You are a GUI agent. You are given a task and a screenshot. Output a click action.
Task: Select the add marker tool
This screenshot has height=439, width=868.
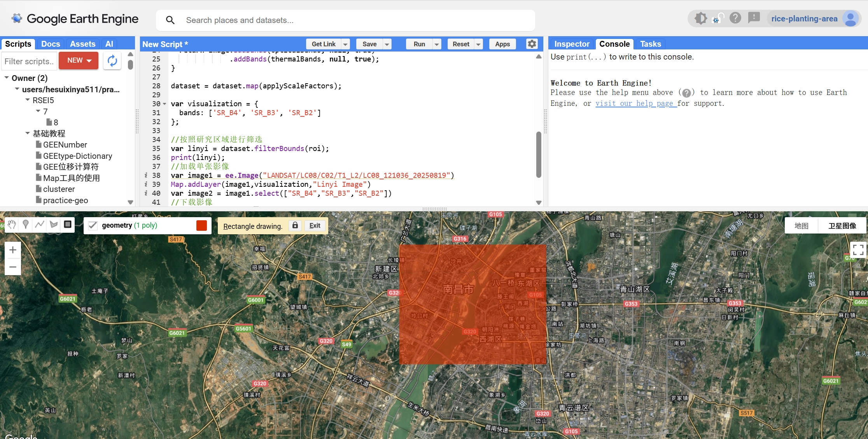[26, 225]
